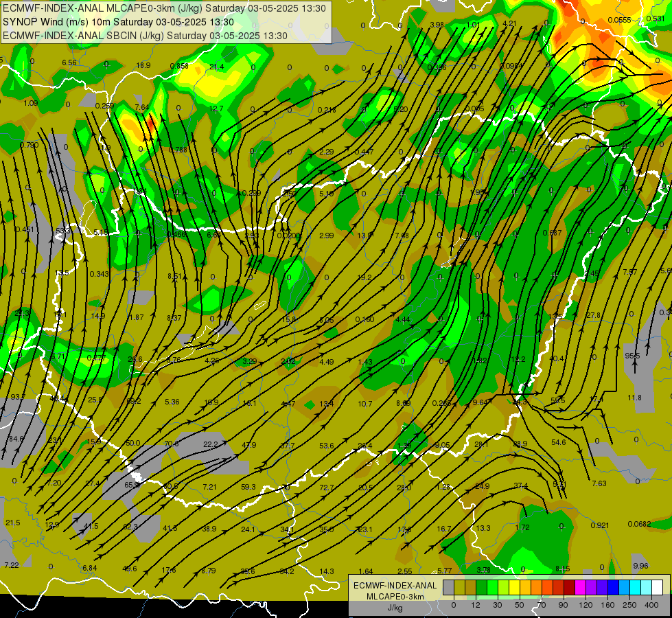
Task: Click the map value 0.0555
Action: 619,20
